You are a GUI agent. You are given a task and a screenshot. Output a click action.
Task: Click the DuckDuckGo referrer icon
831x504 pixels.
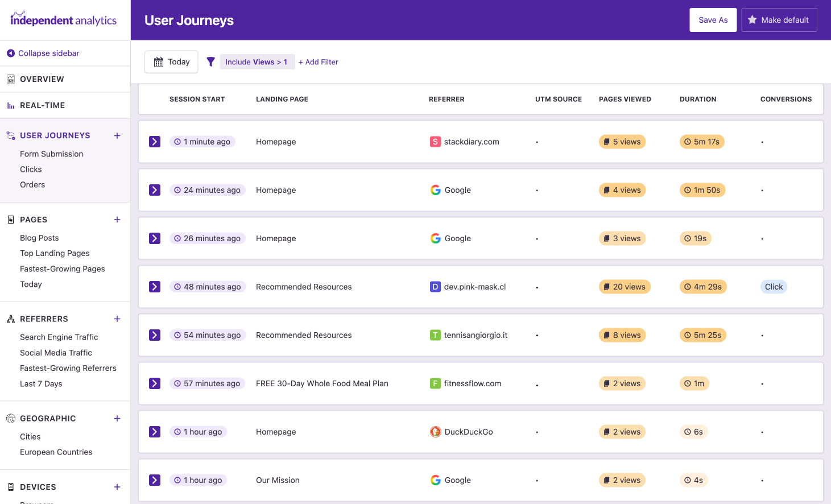pos(435,432)
